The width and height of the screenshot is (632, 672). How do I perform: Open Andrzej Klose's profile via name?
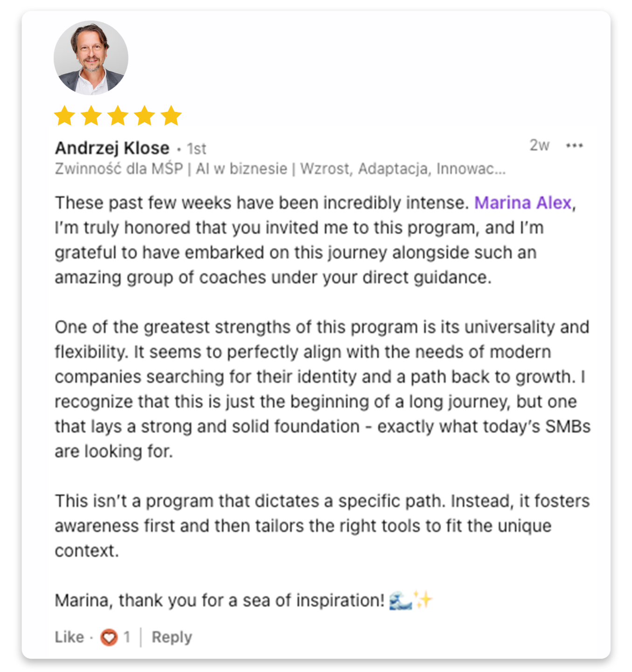(112, 148)
